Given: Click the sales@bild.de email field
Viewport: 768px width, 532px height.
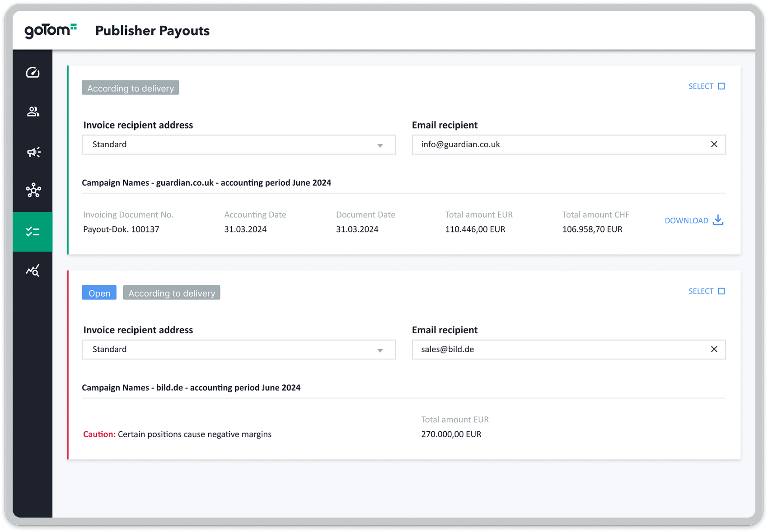Looking at the screenshot, I should [569, 350].
